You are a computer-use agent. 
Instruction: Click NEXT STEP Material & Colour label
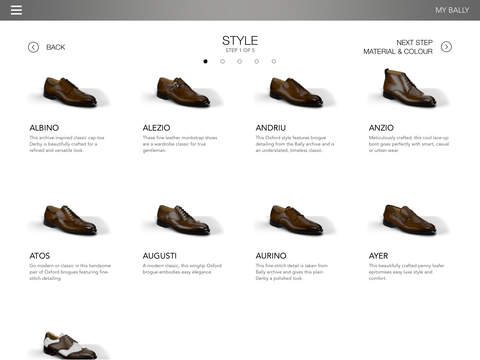pos(398,47)
